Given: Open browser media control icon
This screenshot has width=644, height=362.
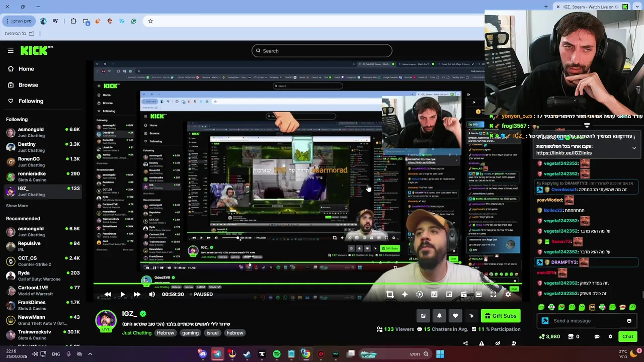Looking at the screenshot, I should [x=55, y=21].
